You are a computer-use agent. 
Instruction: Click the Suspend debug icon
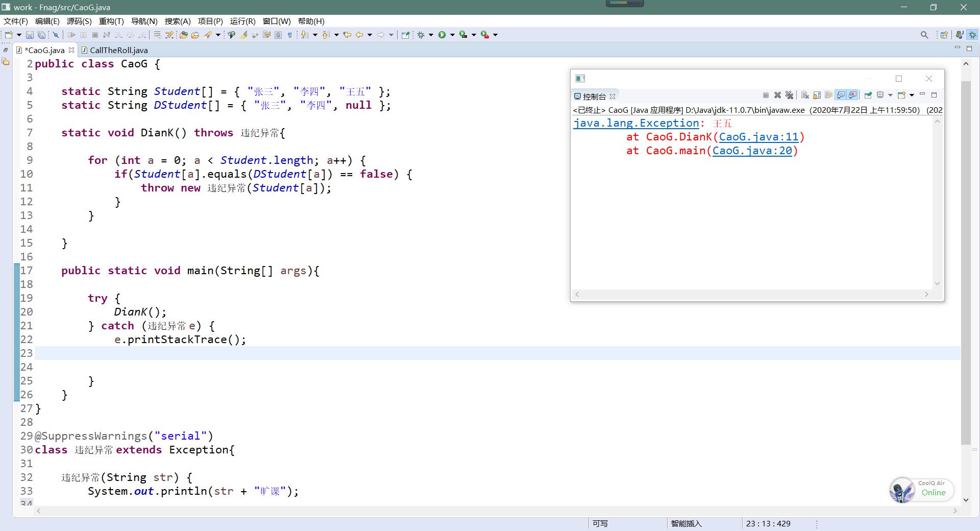(83, 35)
